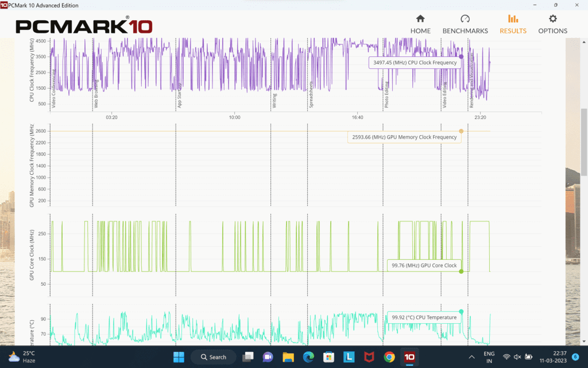
Task: Click the GPU Memory Clock Frequency tooltip
Action: (404, 137)
